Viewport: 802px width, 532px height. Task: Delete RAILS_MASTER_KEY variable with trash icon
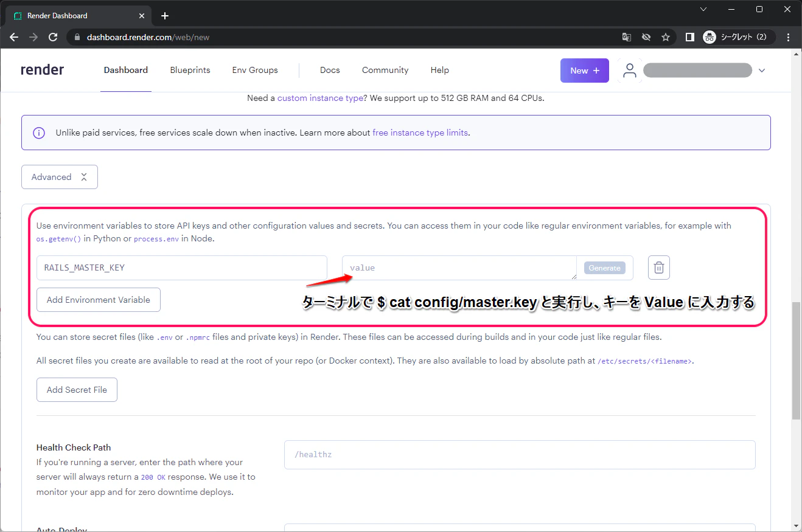tap(659, 268)
